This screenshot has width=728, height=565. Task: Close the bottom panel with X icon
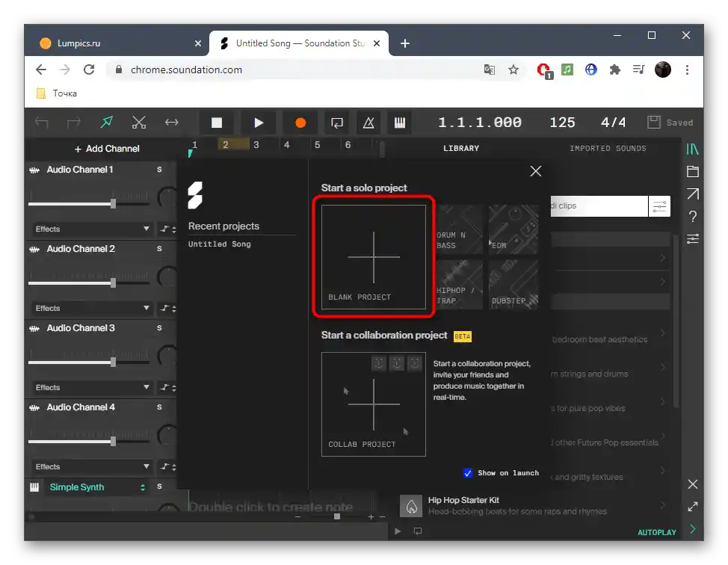coord(693,484)
